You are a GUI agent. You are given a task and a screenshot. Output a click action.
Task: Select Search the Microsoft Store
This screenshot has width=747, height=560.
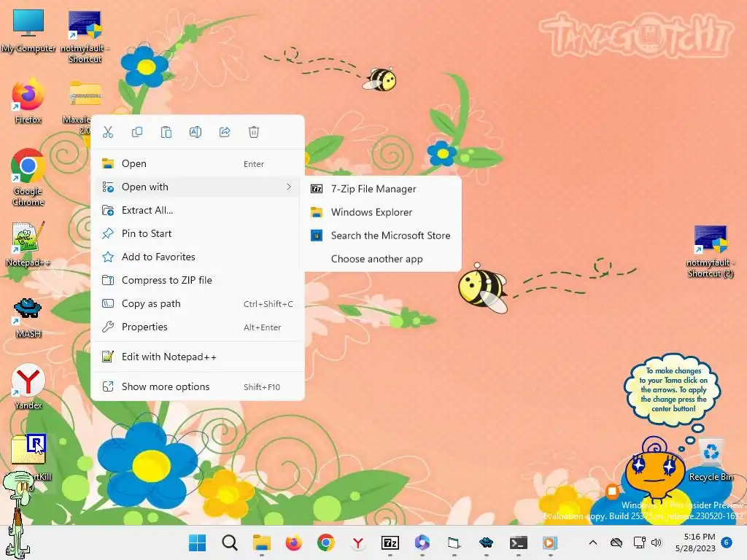point(382,236)
